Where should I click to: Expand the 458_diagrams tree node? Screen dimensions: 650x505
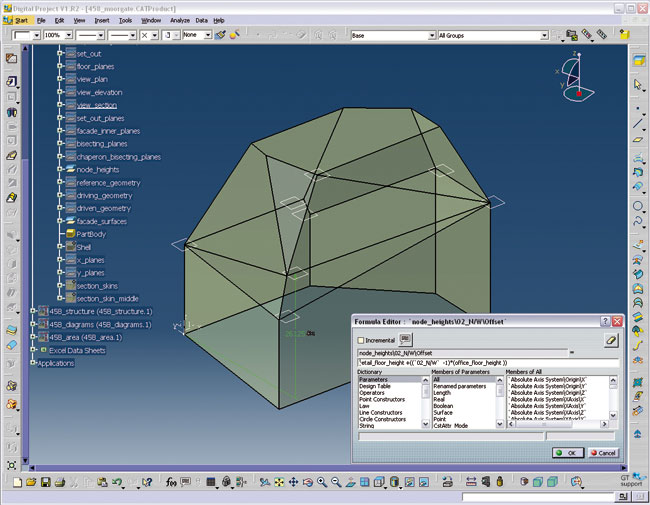pos(32,324)
